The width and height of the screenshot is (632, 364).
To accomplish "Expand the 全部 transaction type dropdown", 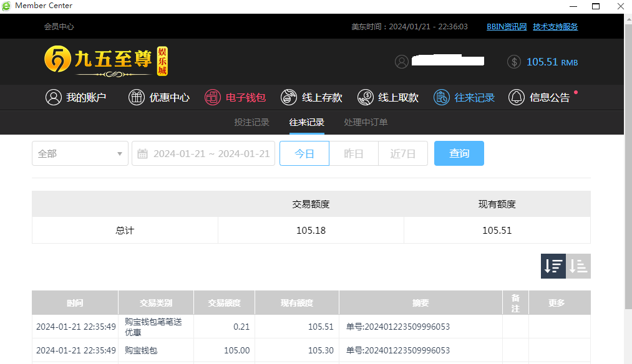I will pyautogui.click(x=80, y=153).
